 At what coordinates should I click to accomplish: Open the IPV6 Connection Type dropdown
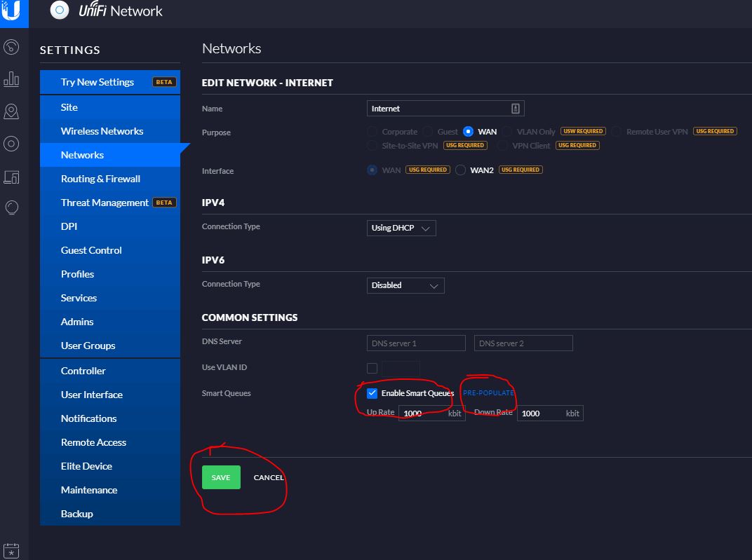405,285
